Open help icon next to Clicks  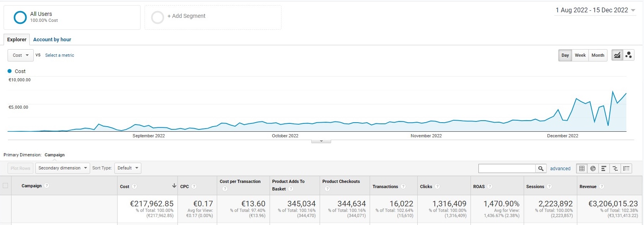click(x=438, y=187)
